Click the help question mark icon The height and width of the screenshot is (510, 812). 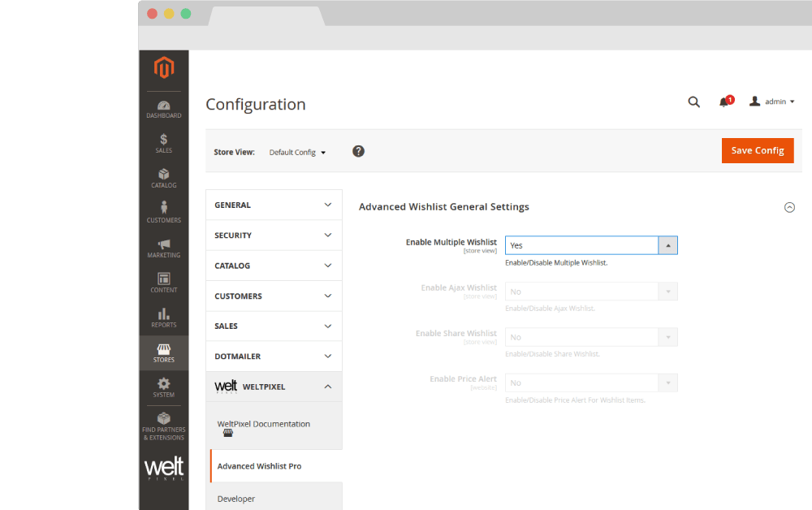tap(358, 151)
